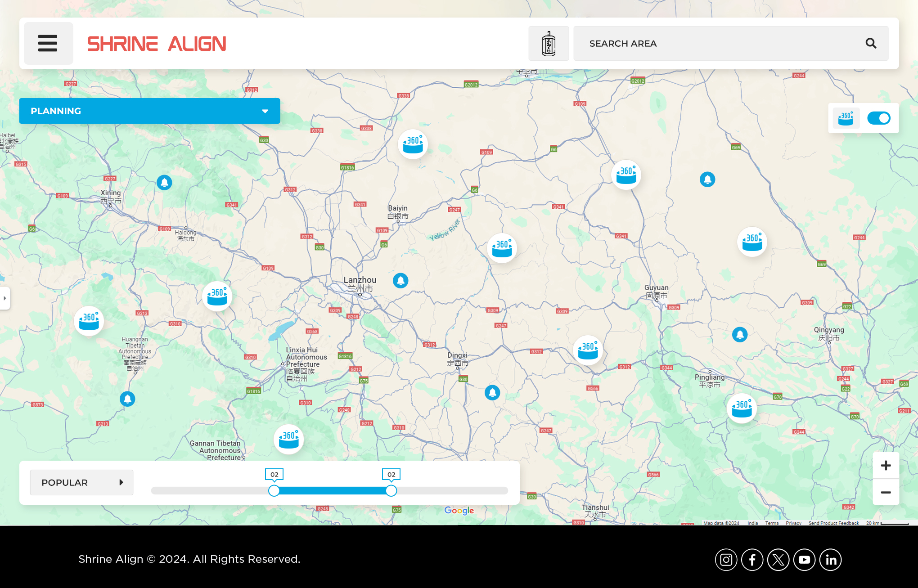Expand the POPULAR selector
Image resolution: width=918 pixels, height=588 pixels.
point(81,483)
